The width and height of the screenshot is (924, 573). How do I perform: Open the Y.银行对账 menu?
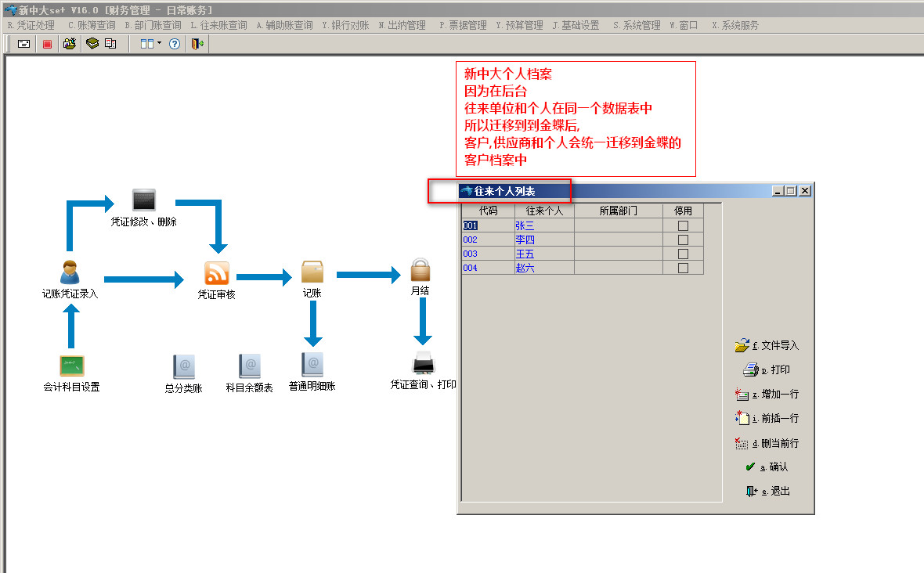point(345,25)
